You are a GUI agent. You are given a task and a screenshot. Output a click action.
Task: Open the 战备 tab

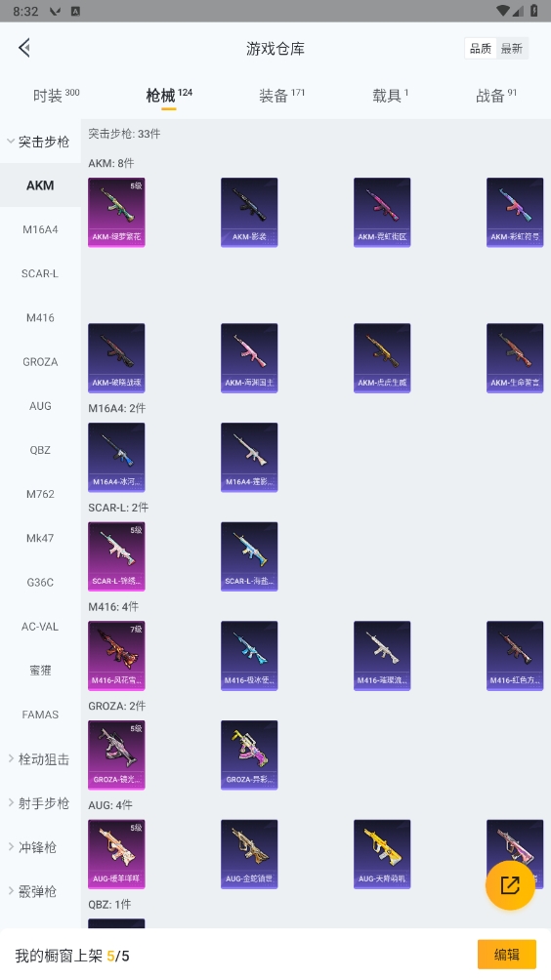tap(496, 96)
